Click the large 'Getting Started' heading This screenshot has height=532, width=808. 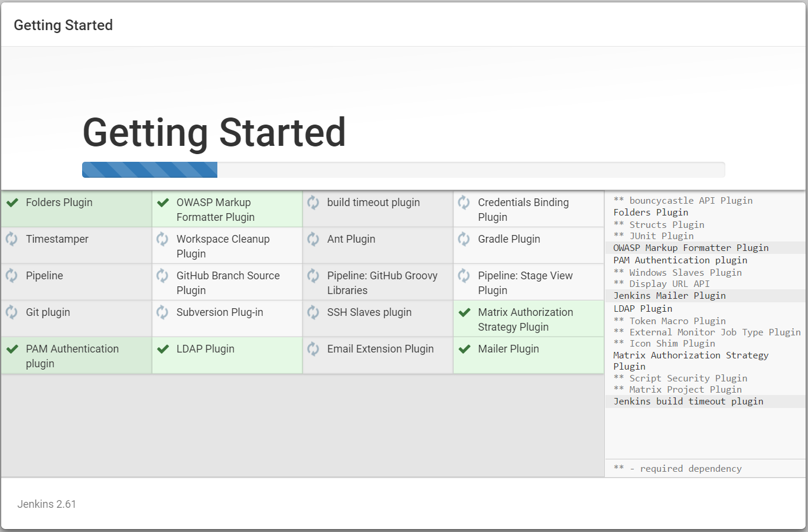click(x=214, y=132)
